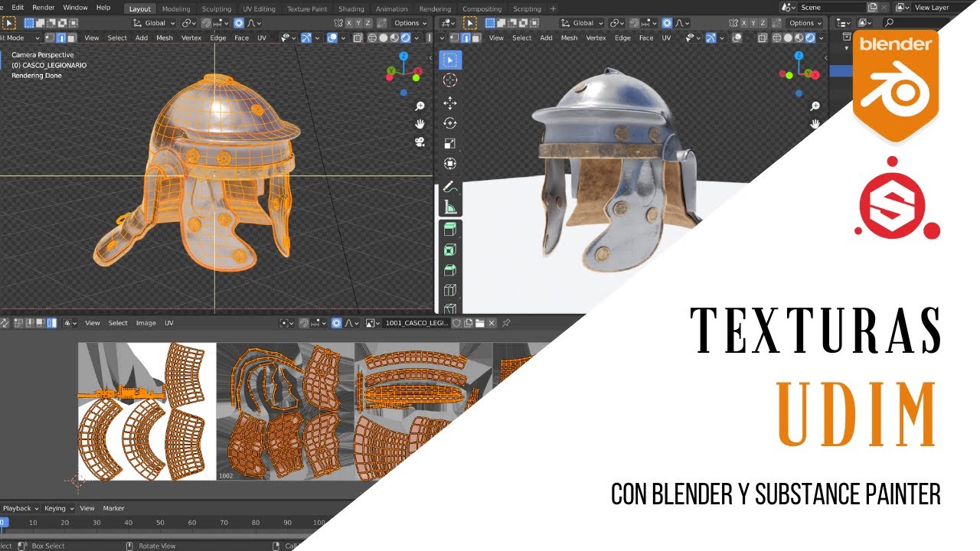The width and height of the screenshot is (980, 551).
Task: Select the Measure tool in right viewport toolbar
Action: point(450,207)
